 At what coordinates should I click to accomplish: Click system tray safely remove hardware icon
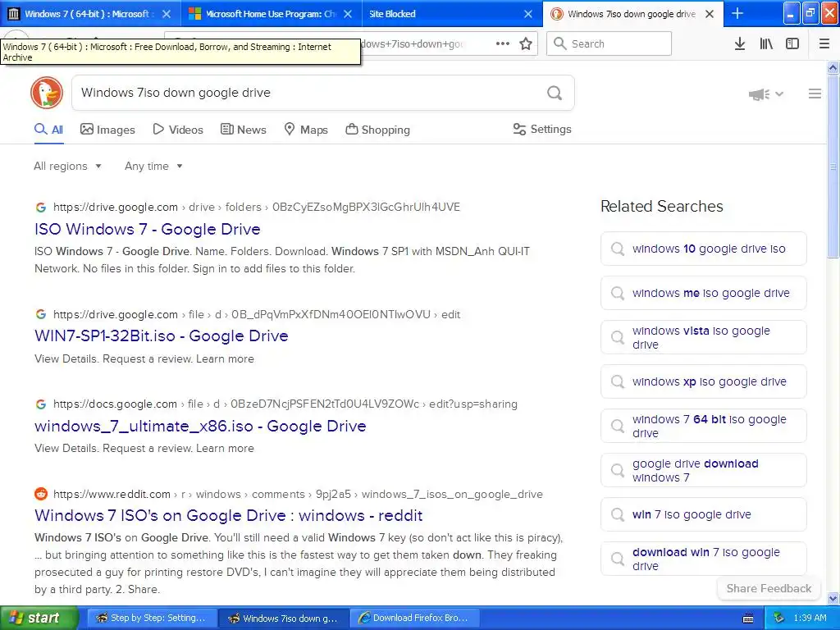pos(779,619)
